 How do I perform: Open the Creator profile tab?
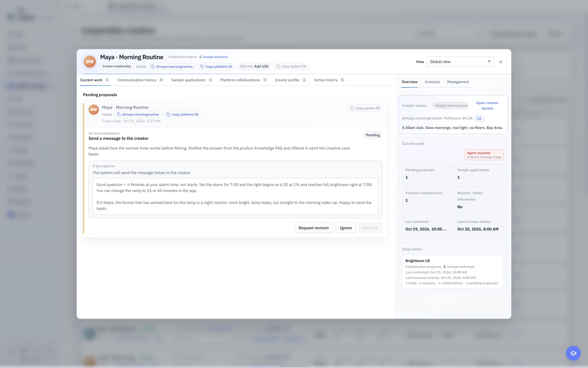click(291, 80)
